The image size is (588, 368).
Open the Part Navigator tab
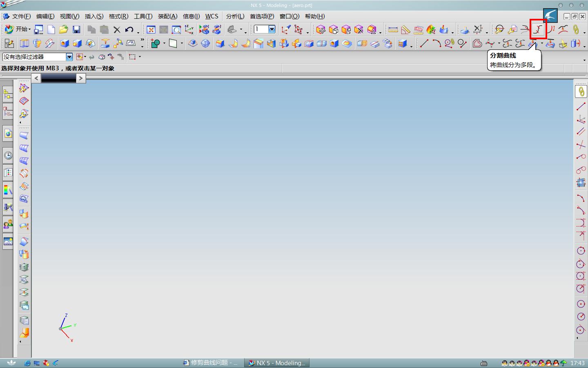8,112
